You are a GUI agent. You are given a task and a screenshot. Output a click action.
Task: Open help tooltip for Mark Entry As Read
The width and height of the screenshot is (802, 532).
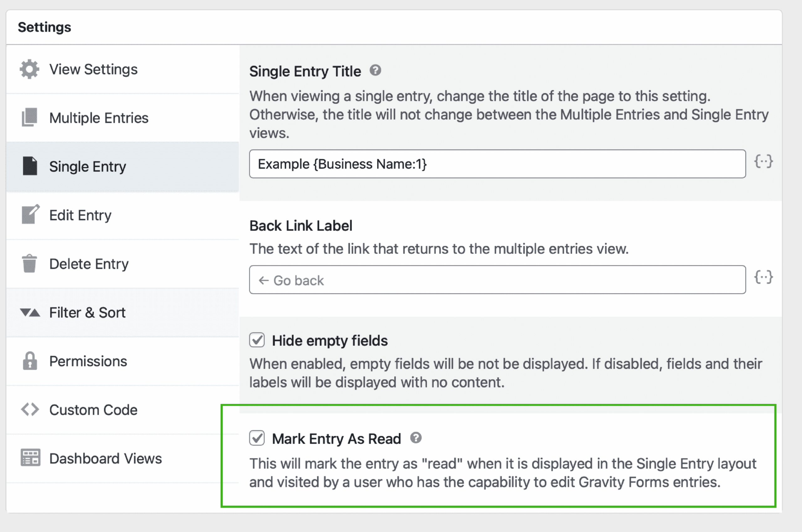coord(416,438)
